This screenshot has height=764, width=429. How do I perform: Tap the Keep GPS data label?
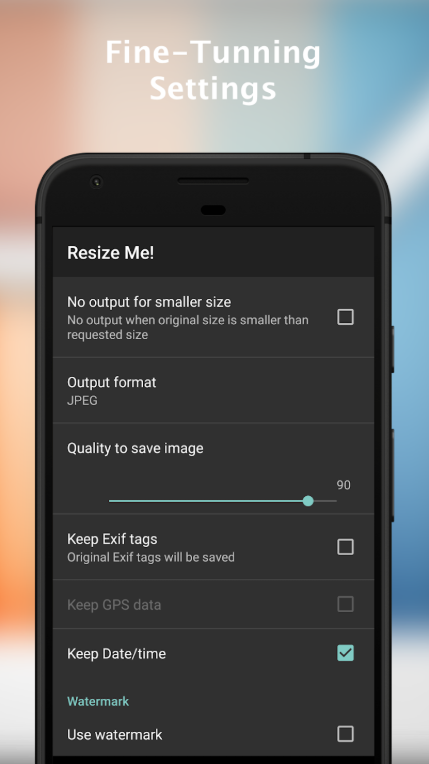[114, 605]
